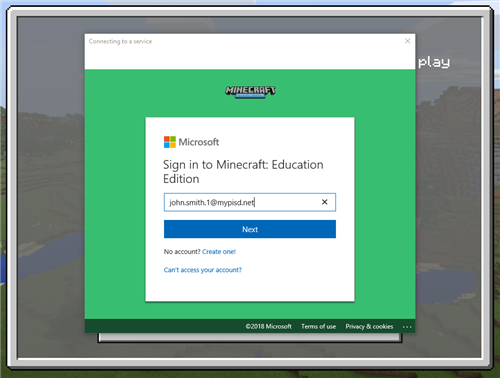
Task: Click the Play text behind the dialog
Action: tap(434, 62)
